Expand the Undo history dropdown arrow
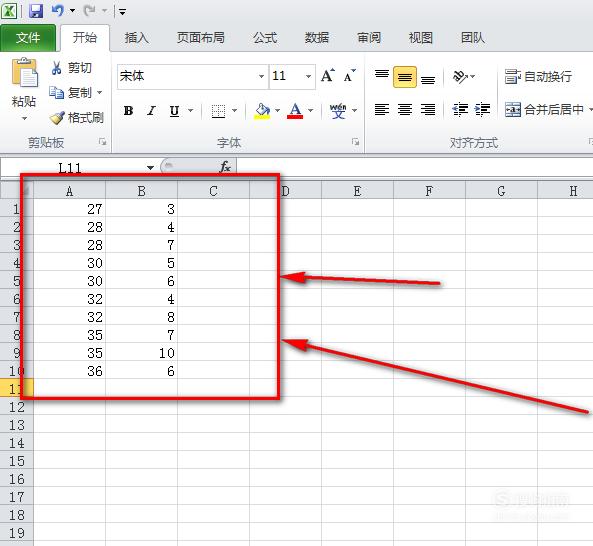The image size is (593, 546). (x=72, y=11)
